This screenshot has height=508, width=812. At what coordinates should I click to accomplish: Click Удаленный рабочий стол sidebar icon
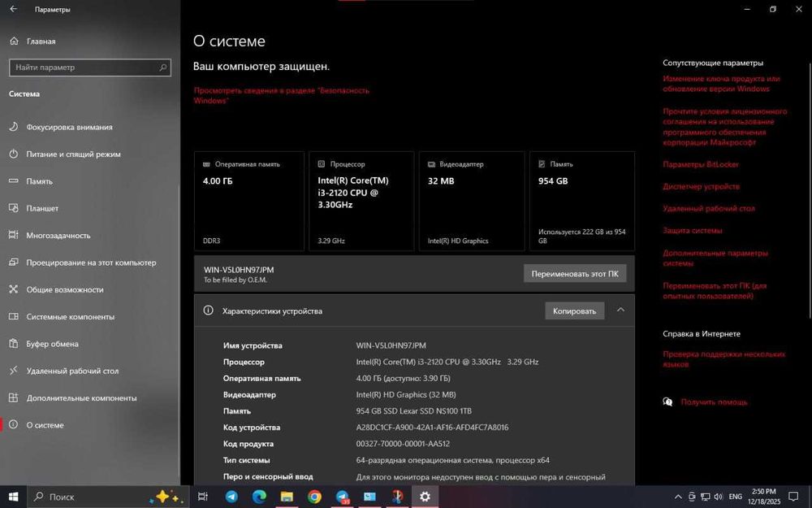pos(14,371)
